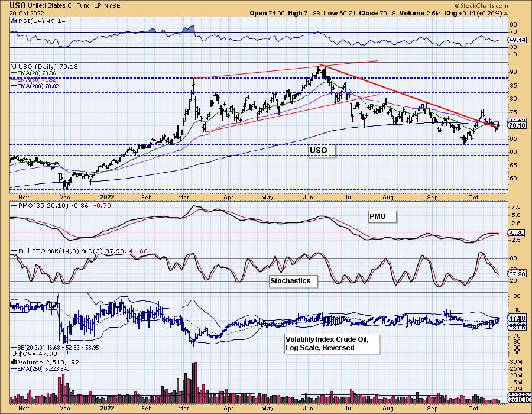This screenshot has height=414, width=532.
Task: Click the 7.5 label on the PMO axis
Action: [x=515, y=207]
